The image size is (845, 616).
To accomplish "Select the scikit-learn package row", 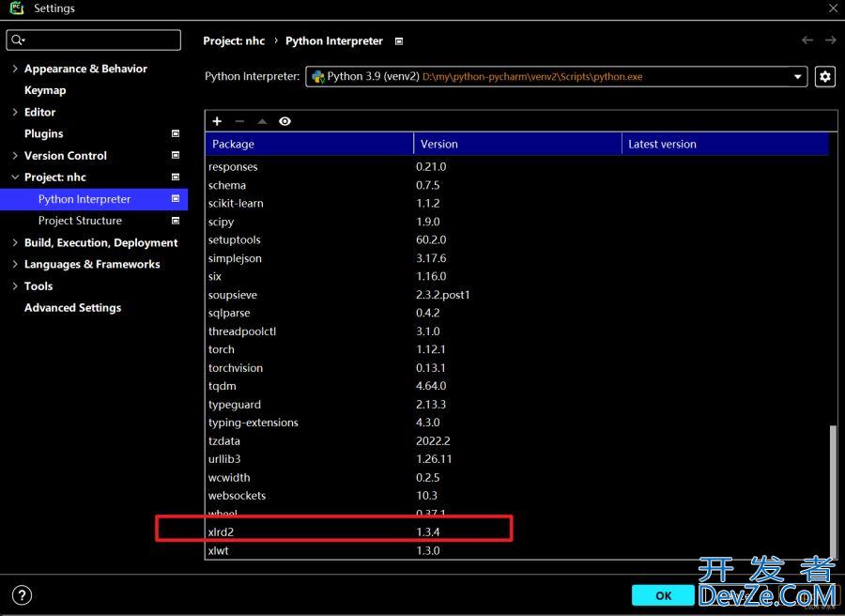I will (x=517, y=203).
